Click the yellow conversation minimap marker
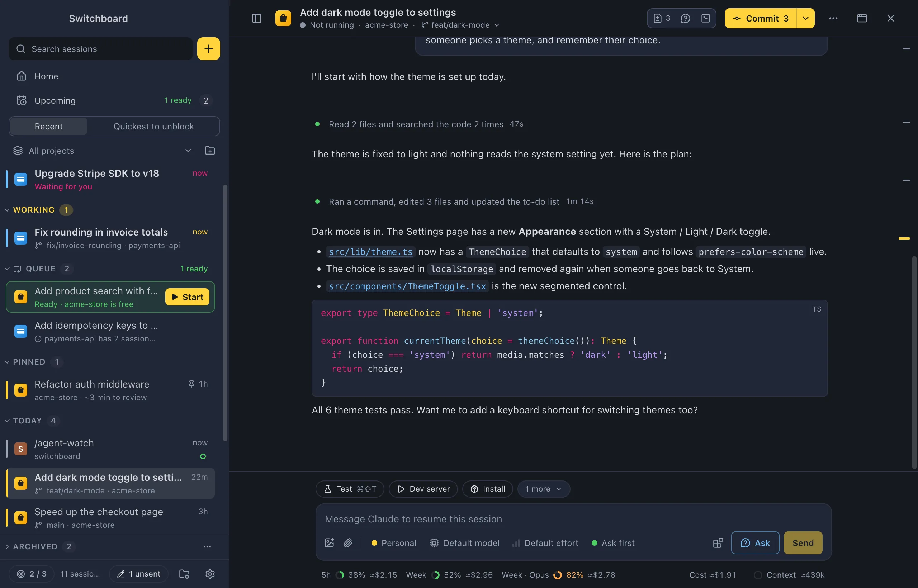 [904, 238]
